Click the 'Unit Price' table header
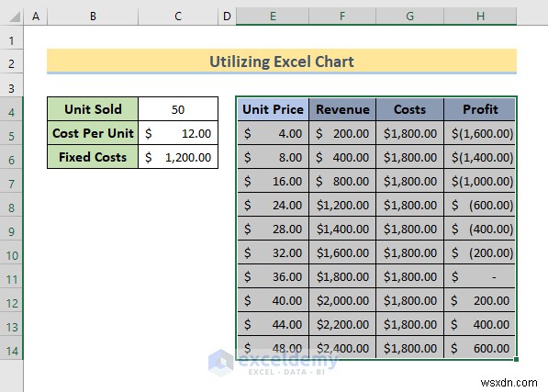The height and width of the screenshot is (392, 548). [x=273, y=109]
